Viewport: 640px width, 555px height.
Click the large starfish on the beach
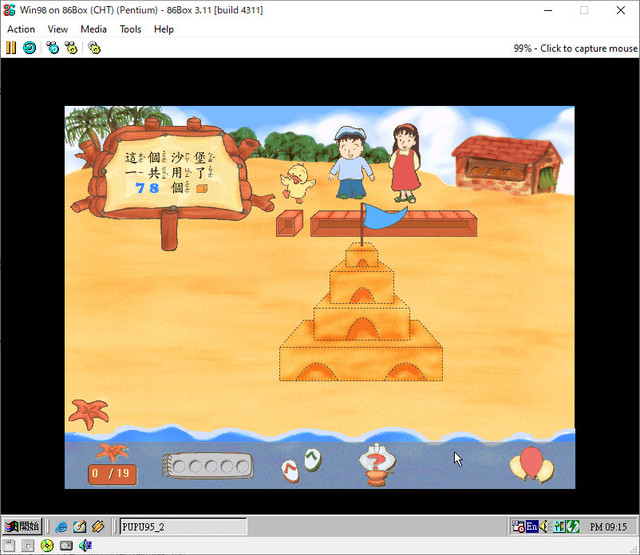point(89,413)
